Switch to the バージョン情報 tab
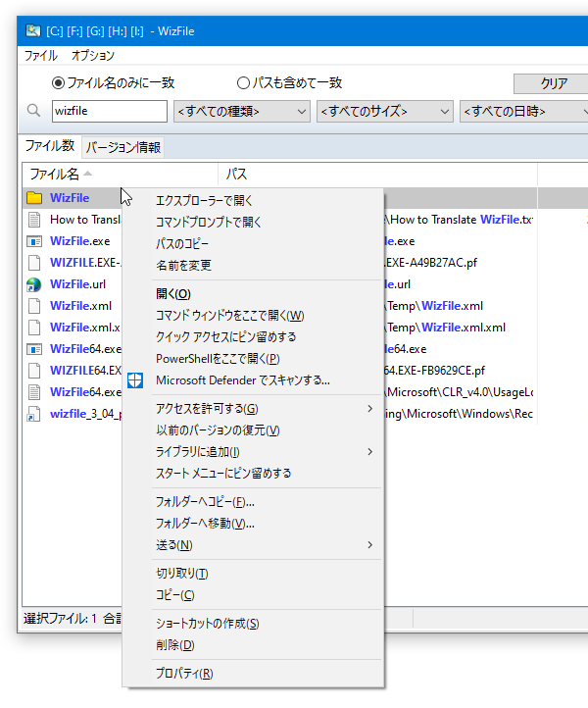This screenshot has width=588, height=708. point(123,147)
